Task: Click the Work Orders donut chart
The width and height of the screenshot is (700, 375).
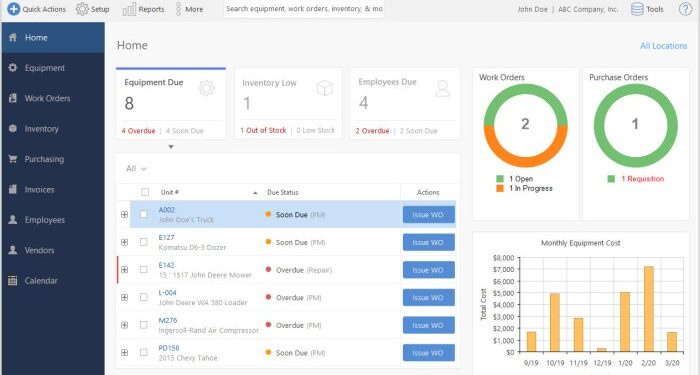Action: (x=525, y=125)
